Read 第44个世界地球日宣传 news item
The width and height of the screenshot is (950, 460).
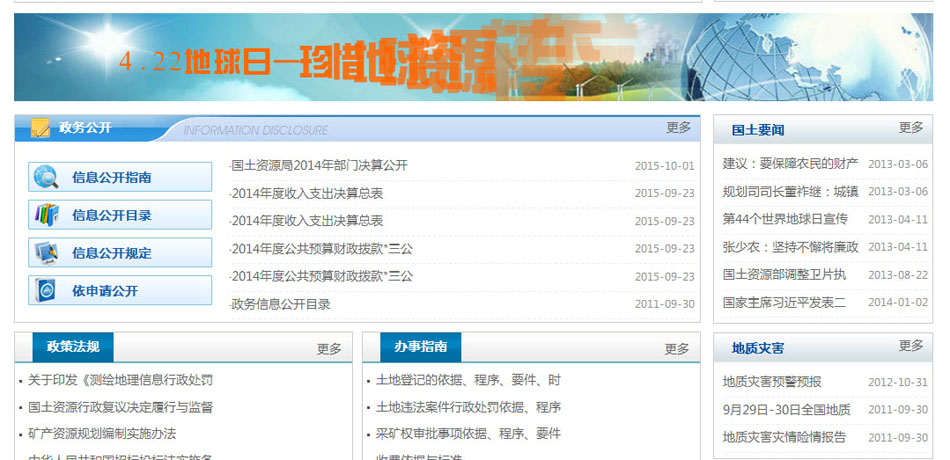(785, 219)
